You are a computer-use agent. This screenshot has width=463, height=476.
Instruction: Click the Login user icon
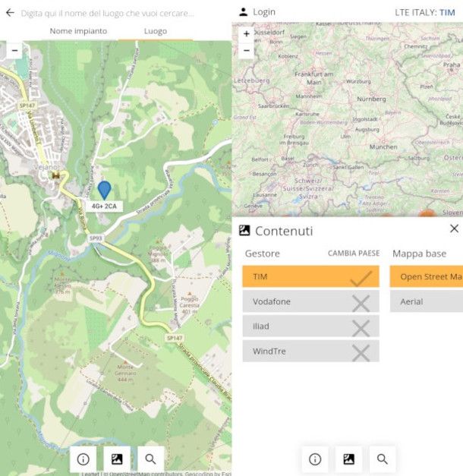click(243, 12)
